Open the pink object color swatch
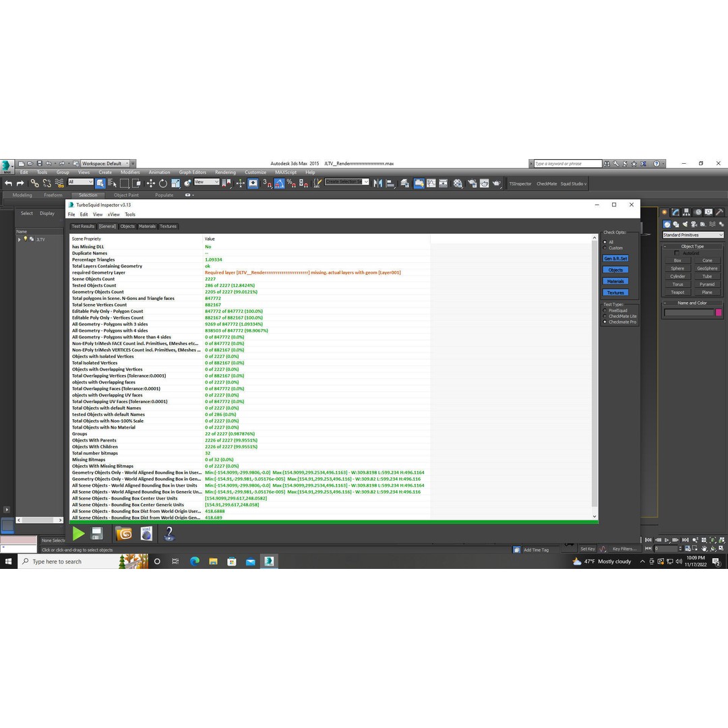This screenshot has height=728, width=728. (x=719, y=313)
